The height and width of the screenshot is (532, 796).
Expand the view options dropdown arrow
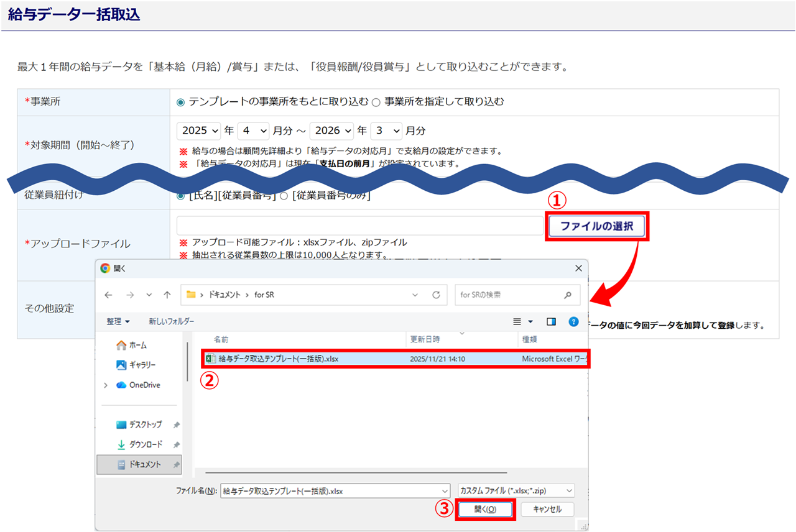530,321
